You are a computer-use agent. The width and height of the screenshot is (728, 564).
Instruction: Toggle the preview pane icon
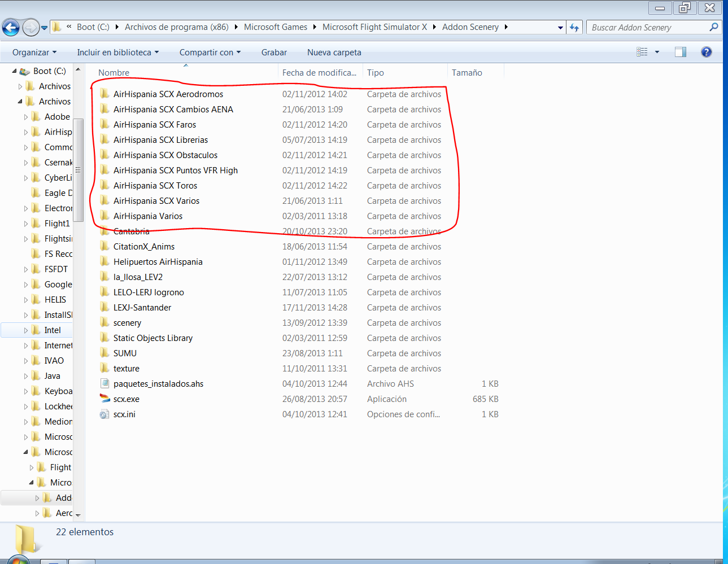[x=680, y=52]
